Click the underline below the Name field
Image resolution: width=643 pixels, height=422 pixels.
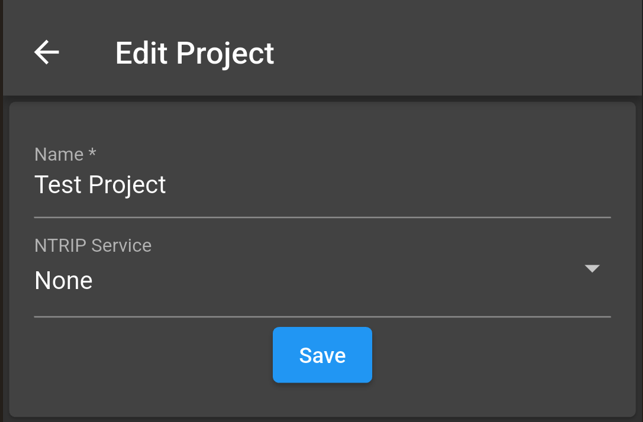(x=322, y=217)
